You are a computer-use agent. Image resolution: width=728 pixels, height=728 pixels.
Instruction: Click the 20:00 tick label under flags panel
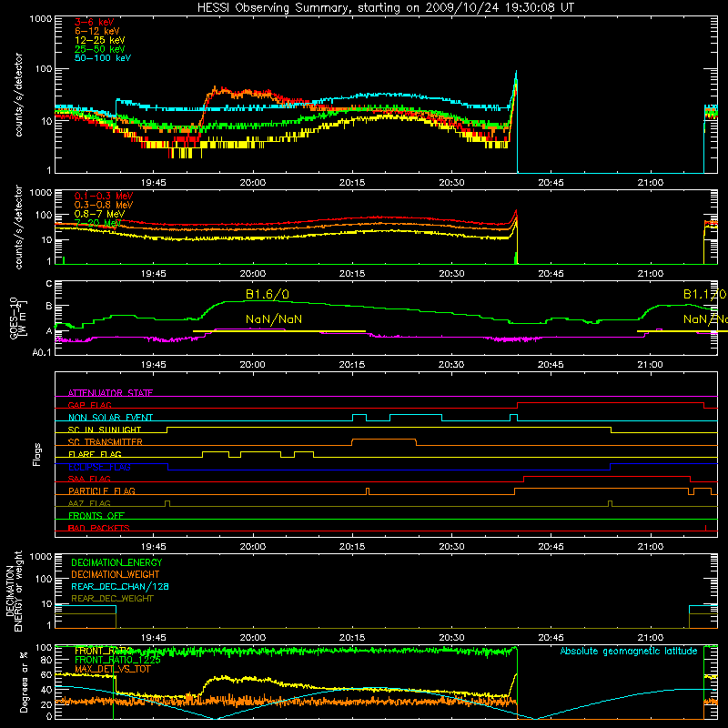point(253,547)
